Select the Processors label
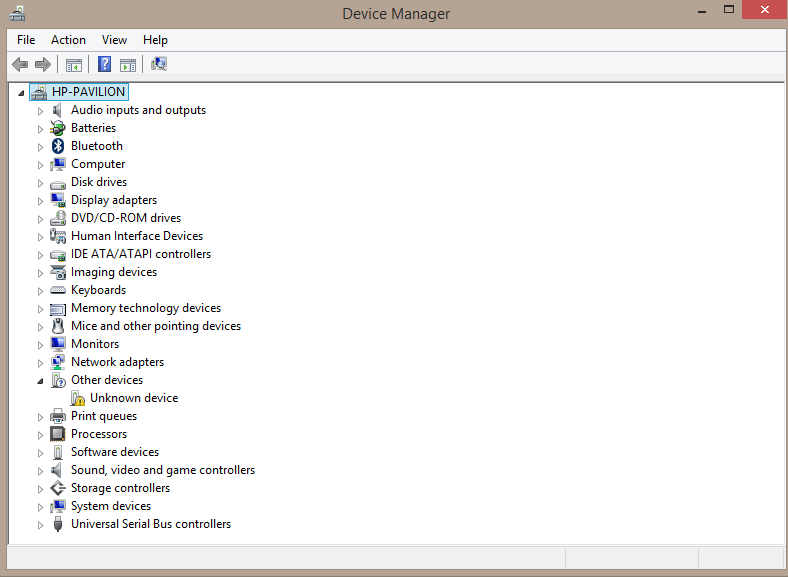Viewport: 788px width, 577px height. (x=99, y=434)
